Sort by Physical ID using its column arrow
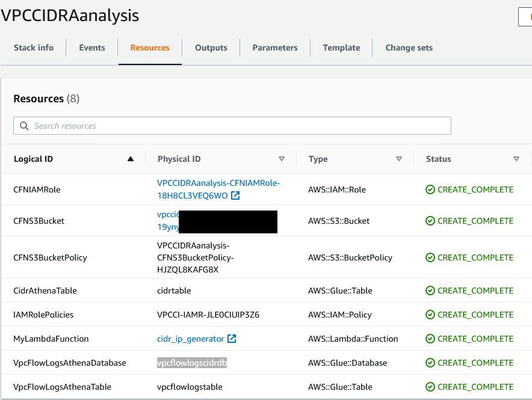Screen dimensions: 532x400 click(x=282, y=159)
